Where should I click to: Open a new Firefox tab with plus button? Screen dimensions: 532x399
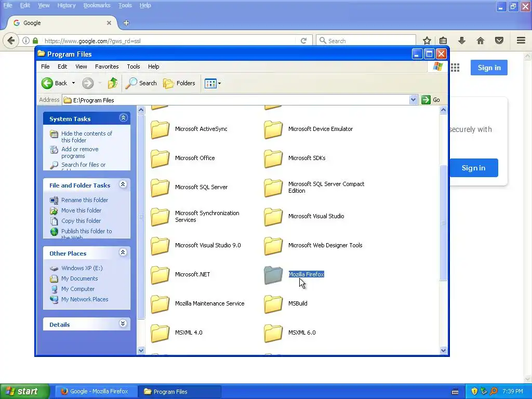pos(126,23)
